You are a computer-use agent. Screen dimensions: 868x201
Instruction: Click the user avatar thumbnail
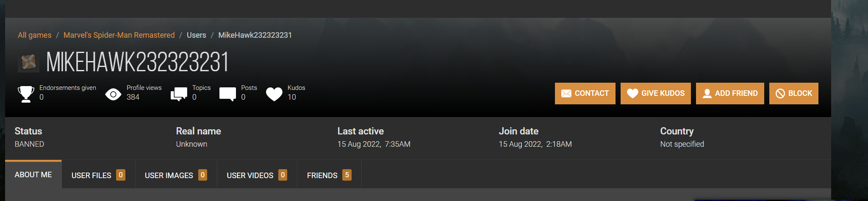click(x=28, y=62)
